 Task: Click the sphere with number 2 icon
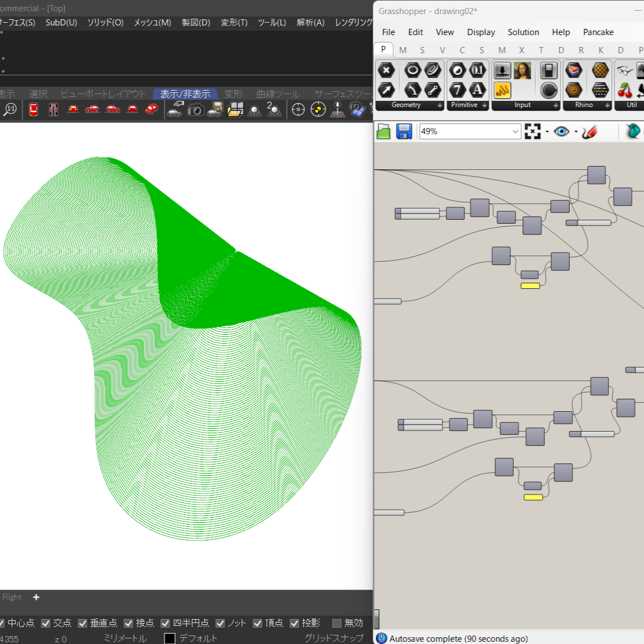[x=274, y=110]
